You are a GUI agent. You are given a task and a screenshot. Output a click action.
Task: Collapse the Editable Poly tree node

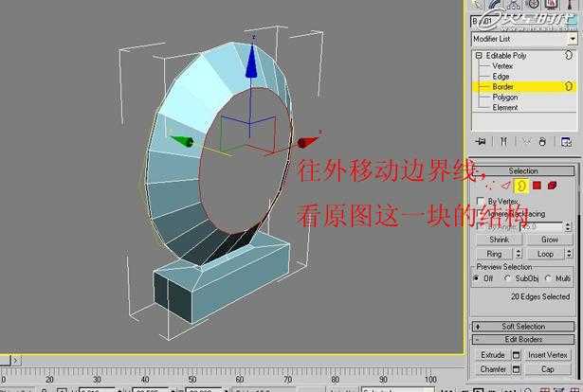[x=479, y=55]
